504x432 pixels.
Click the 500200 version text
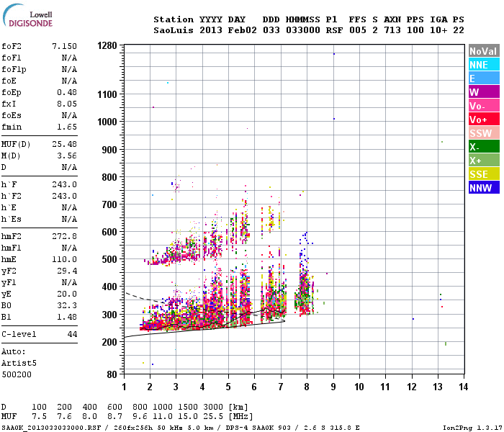17,374
